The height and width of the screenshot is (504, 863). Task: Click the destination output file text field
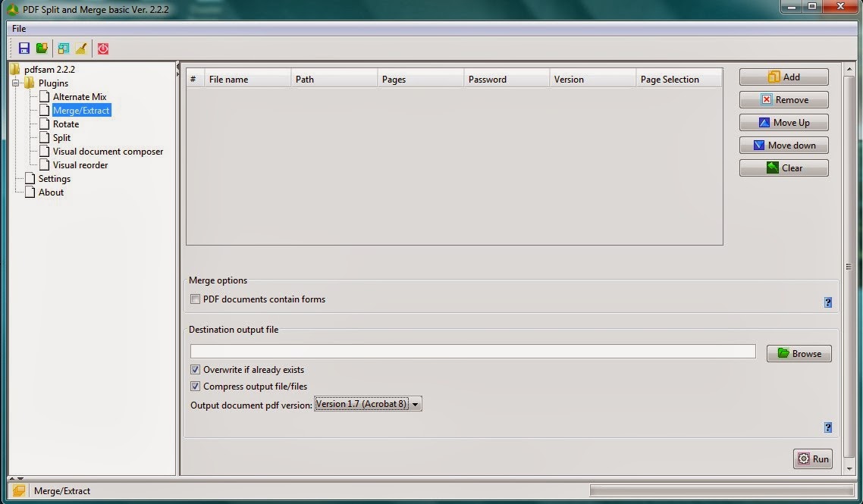click(x=472, y=352)
